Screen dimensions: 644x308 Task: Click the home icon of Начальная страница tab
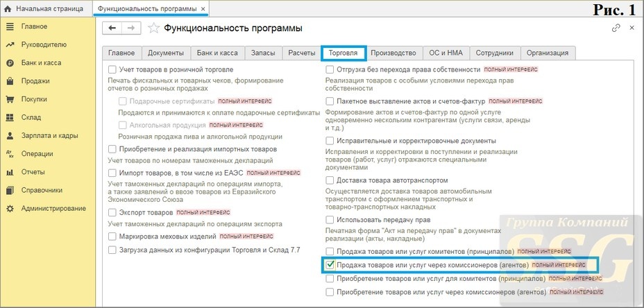point(8,8)
